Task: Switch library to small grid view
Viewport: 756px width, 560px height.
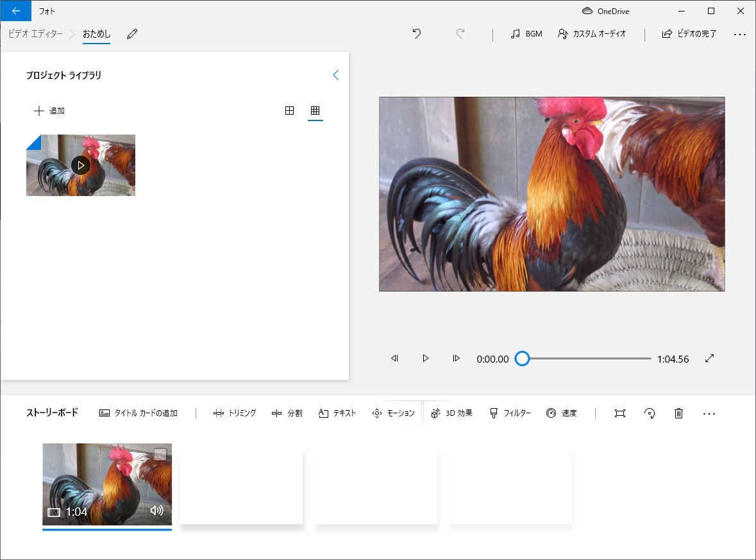Action: [x=315, y=110]
